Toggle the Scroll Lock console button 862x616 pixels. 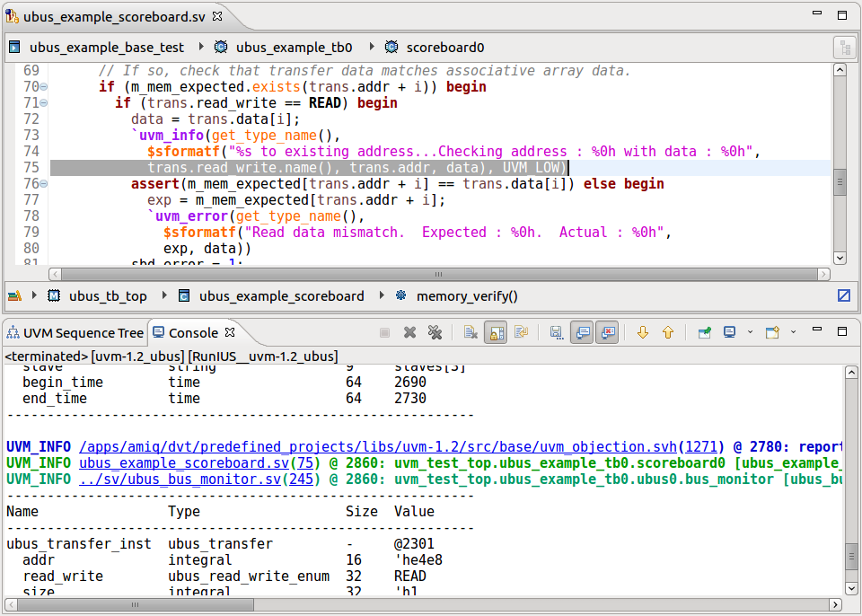(x=496, y=332)
